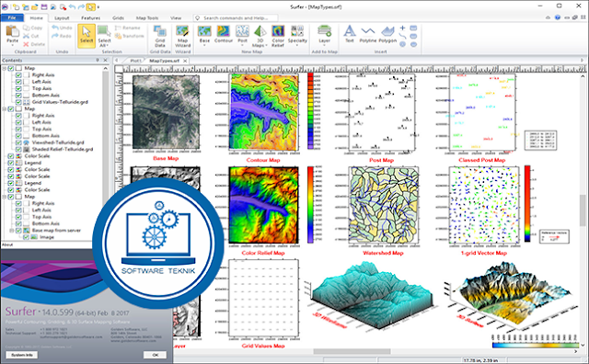Viewport: 589px width, 364px height.
Task: Open the Layer dropdown arrow
Action: [324, 45]
